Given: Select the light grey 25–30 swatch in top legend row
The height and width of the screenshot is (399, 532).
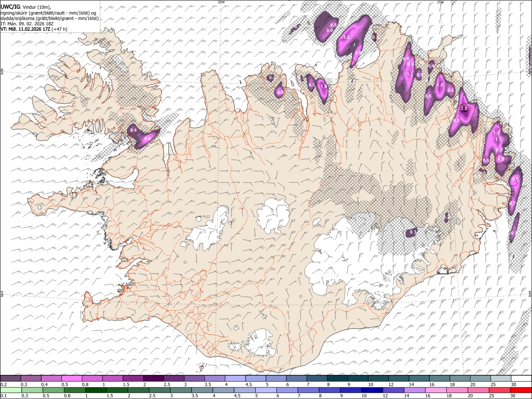Looking at the screenshot, I should coord(501,379).
